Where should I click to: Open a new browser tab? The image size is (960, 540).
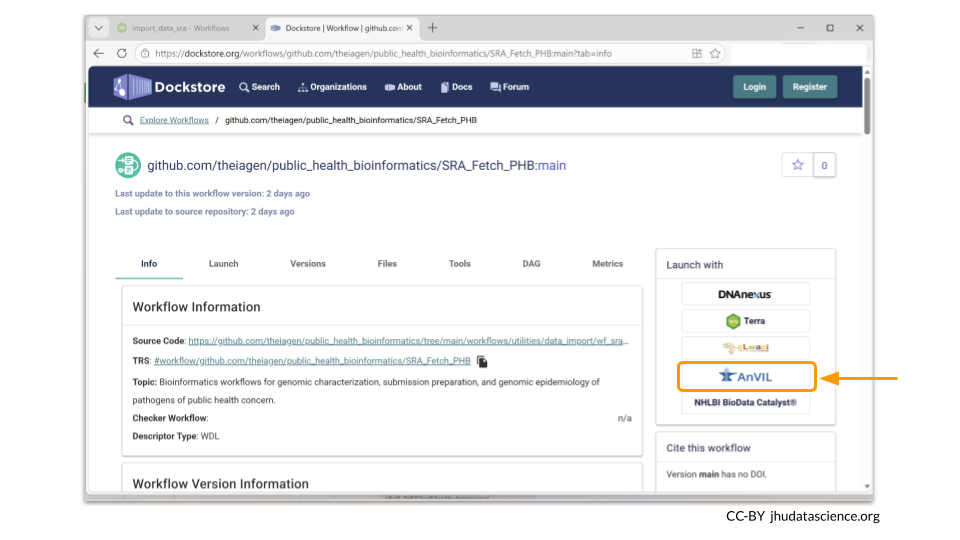point(432,28)
